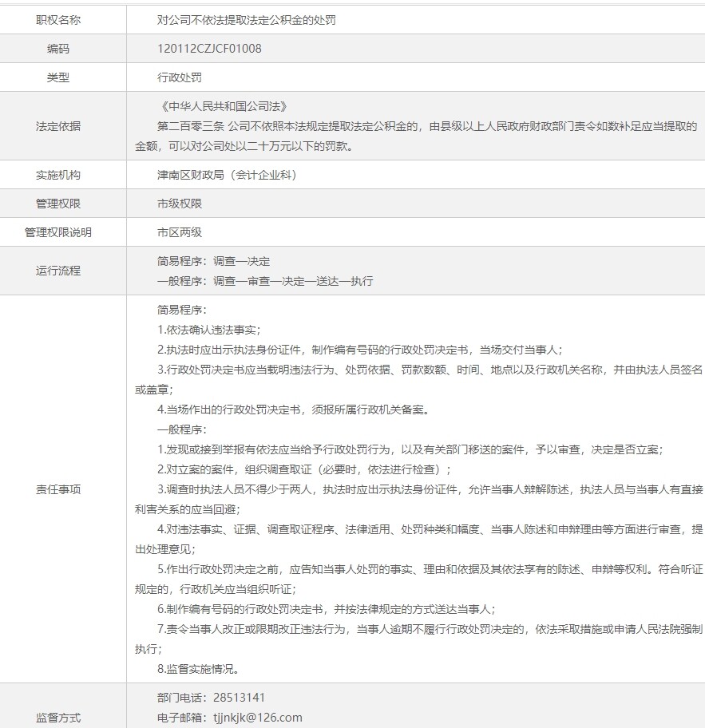Select the 市级权限 value
705x728 pixels.
180,204
